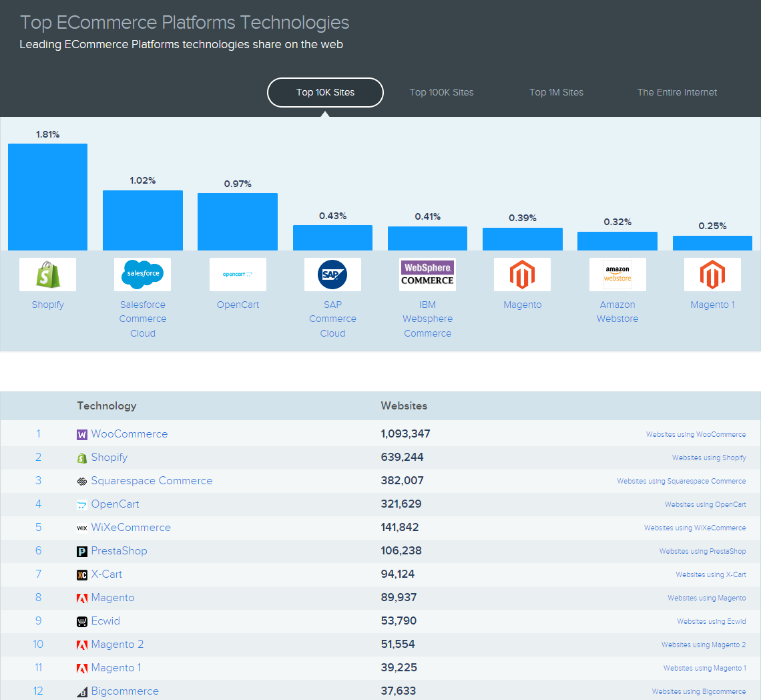The image size is (761, 700).
Task: Switch to the Top 100K Sites tab
Action: point(441,92)
